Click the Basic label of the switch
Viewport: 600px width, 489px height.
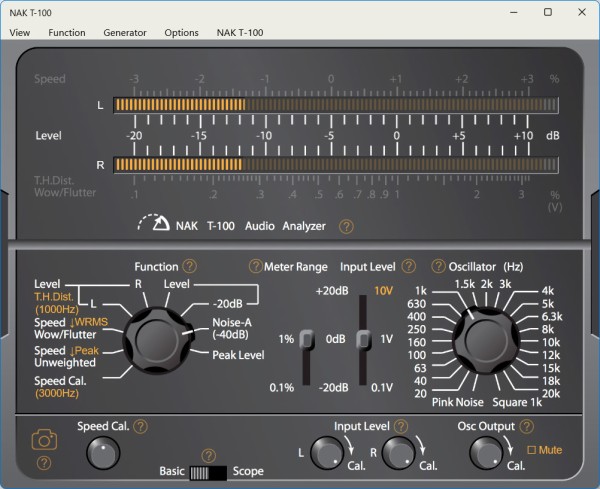(172, 471)
